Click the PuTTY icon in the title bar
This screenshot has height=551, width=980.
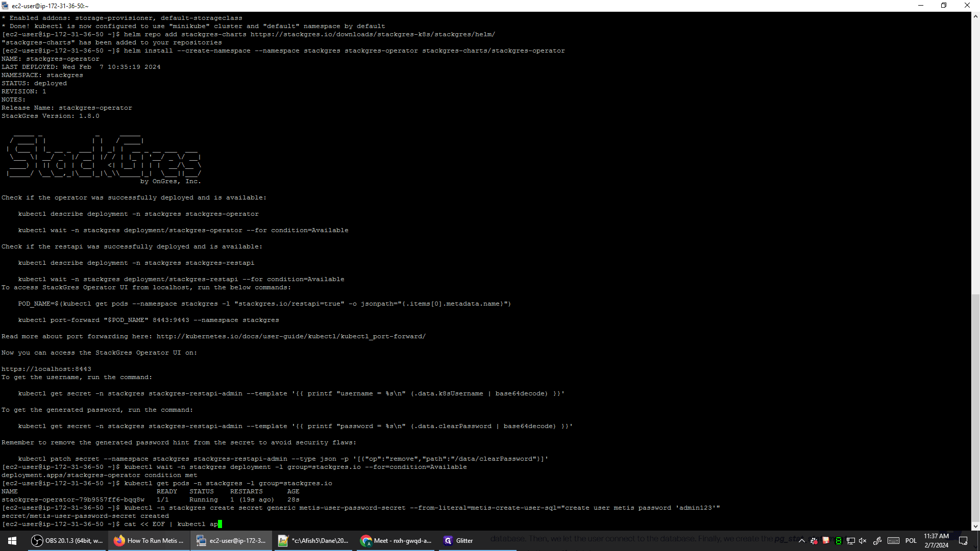pyautogui.click(x=5, y=6)
